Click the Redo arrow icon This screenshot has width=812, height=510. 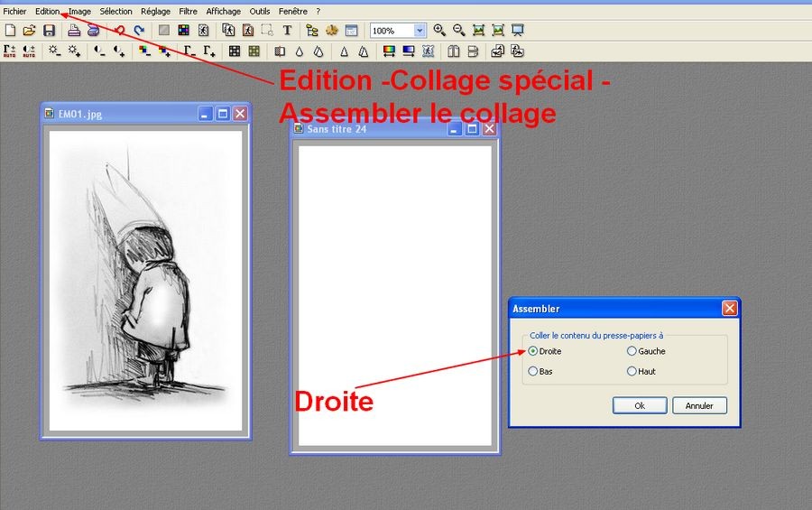pyautogui.click(x=139, y=31)
